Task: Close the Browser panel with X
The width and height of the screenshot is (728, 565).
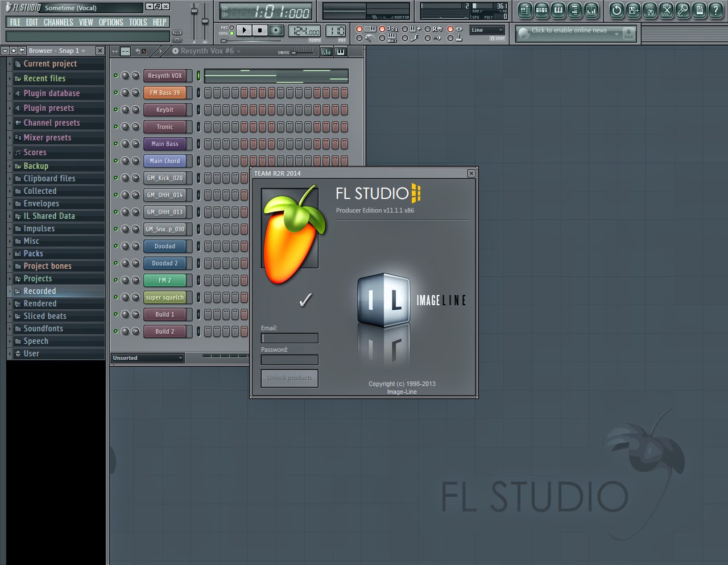Action: pyautogui.click(x=100, y=51)
